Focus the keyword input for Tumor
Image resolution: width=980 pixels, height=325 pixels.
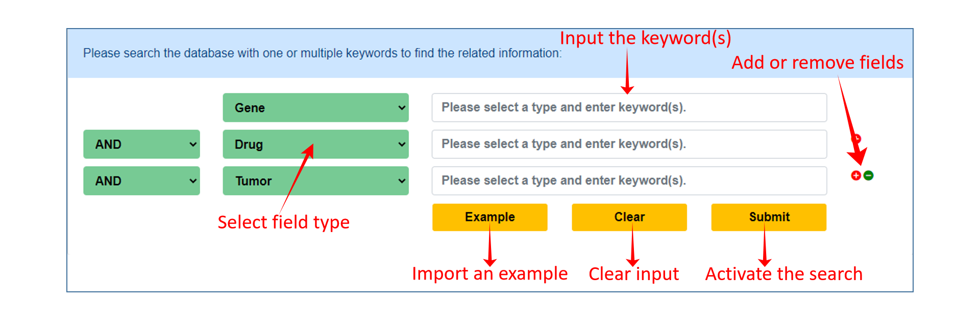(x=629, y=181)
